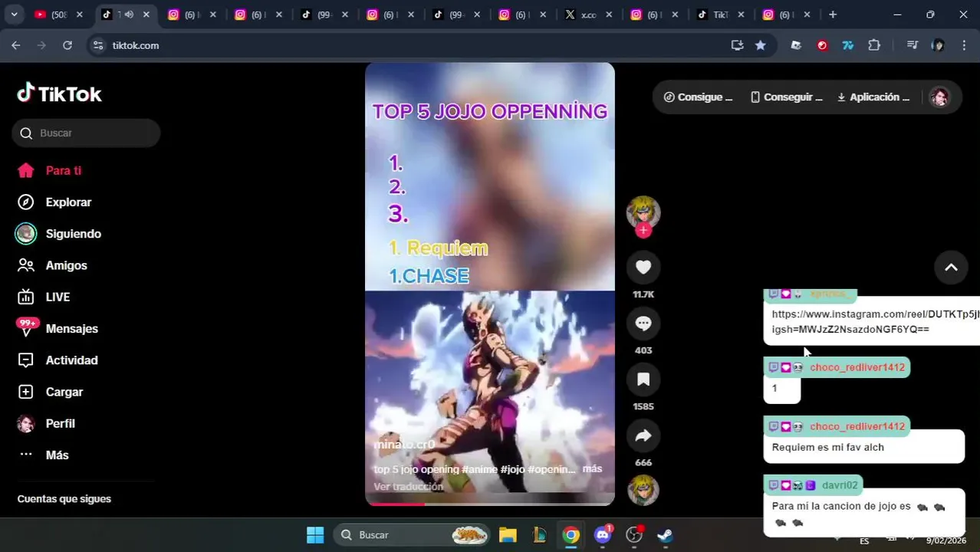Toggle bookmark star for this page
This screenshot has width=980, height=552.
(760, 45)
